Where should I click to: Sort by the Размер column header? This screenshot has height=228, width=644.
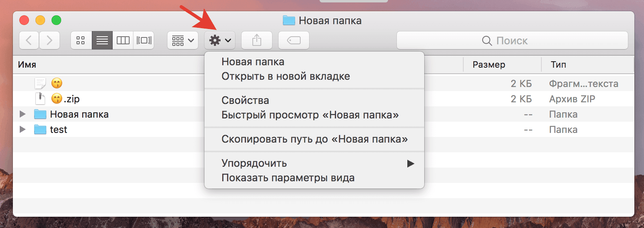tap(489, 65)
